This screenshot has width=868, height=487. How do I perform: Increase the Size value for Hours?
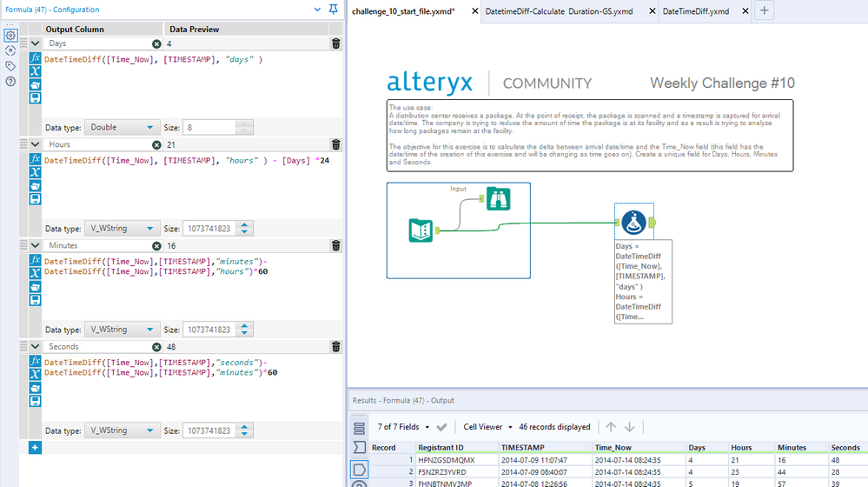[244, 225]
